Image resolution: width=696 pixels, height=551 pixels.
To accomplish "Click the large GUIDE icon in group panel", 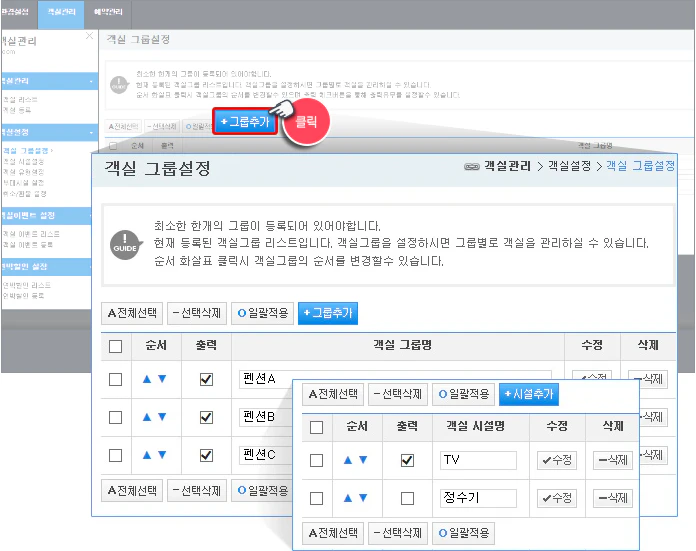I will coord(126,245).
